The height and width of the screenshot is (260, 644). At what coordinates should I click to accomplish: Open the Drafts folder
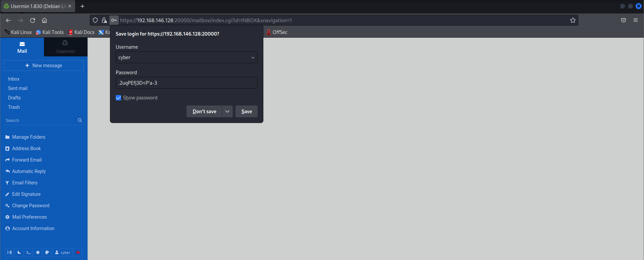pos(14,98)
